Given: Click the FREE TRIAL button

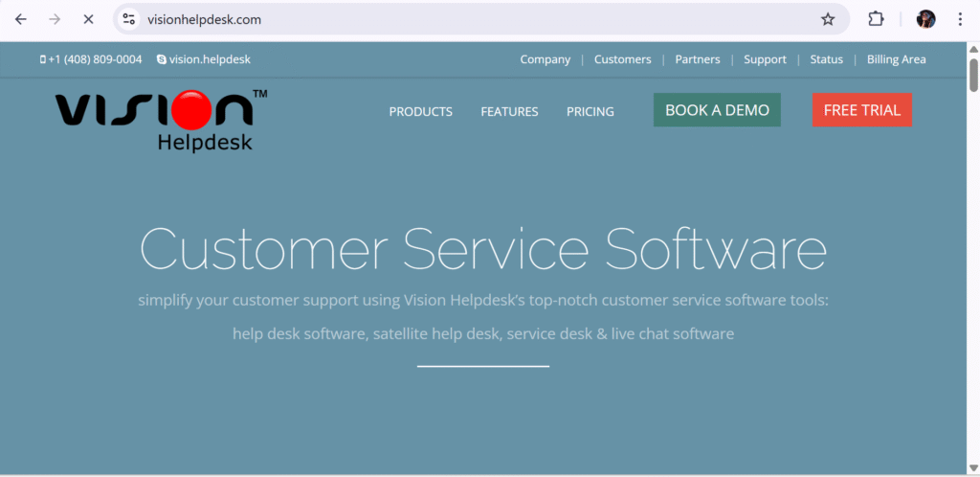Looking at the screenshot, I should 862,110.
